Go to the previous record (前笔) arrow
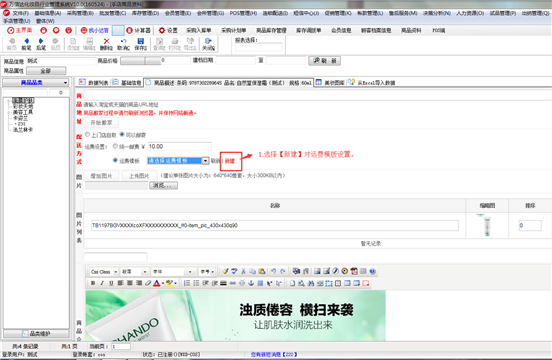 (x=26, y=44)
